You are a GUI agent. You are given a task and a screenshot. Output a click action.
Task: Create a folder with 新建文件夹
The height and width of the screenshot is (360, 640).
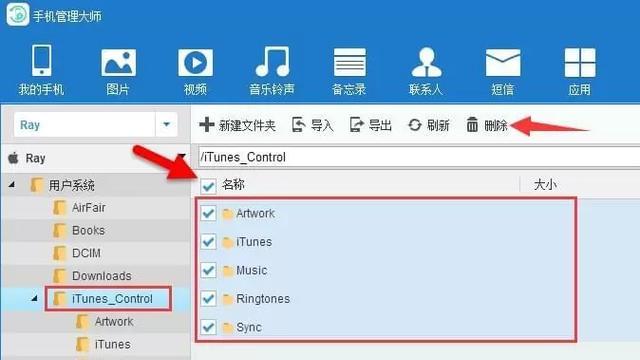(238, 125)
